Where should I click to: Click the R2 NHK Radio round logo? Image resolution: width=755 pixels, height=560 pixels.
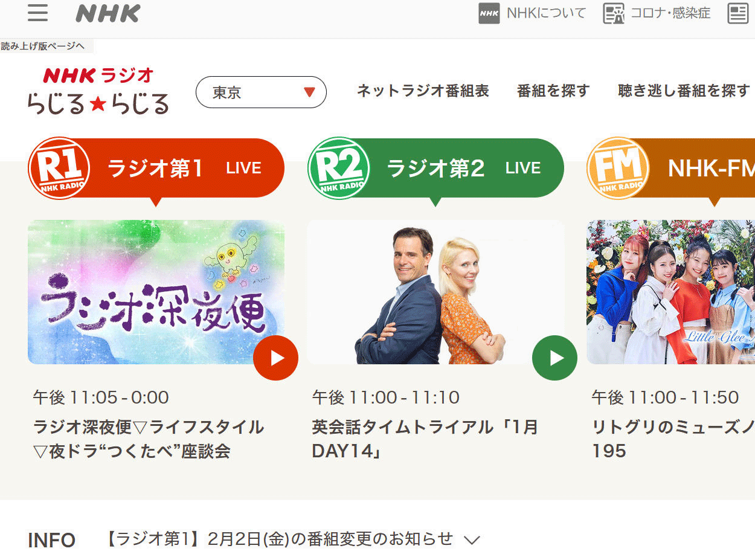coord(338,168)
